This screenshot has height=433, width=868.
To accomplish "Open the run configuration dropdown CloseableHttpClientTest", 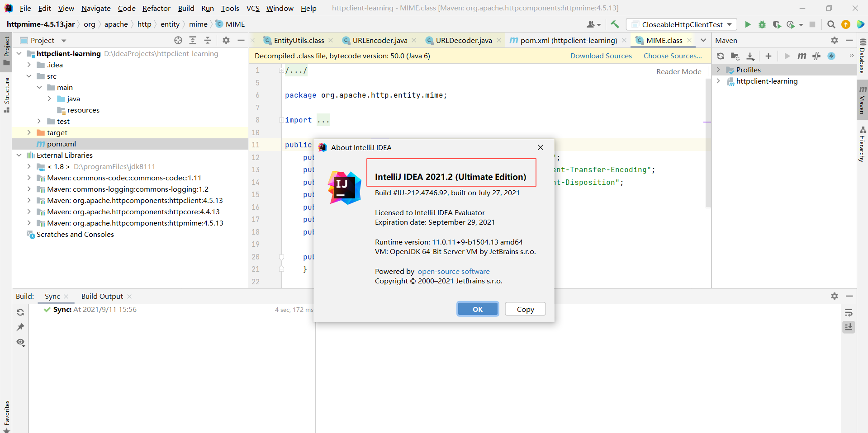I will [682, 24].
